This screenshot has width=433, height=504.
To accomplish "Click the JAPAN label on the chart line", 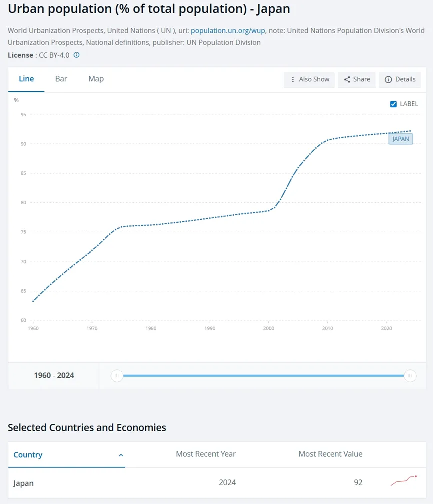I will point(401,139).
